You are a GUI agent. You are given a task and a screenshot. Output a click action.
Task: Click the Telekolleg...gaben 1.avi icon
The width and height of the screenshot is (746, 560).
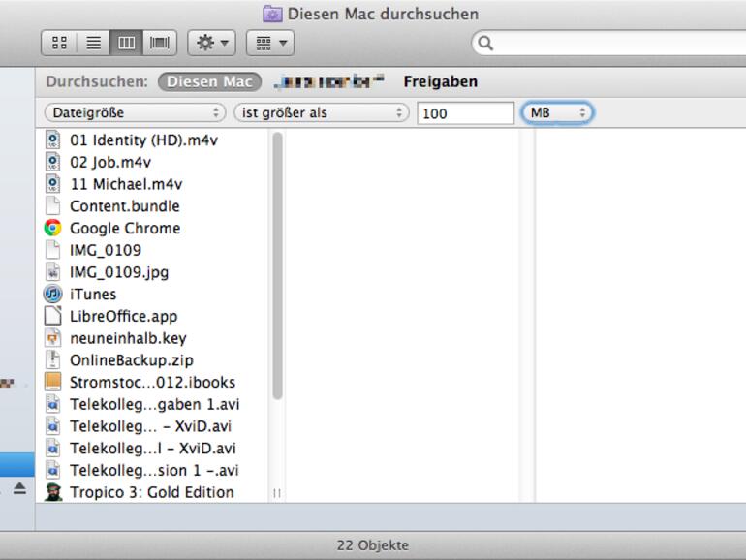coord(53,404)
